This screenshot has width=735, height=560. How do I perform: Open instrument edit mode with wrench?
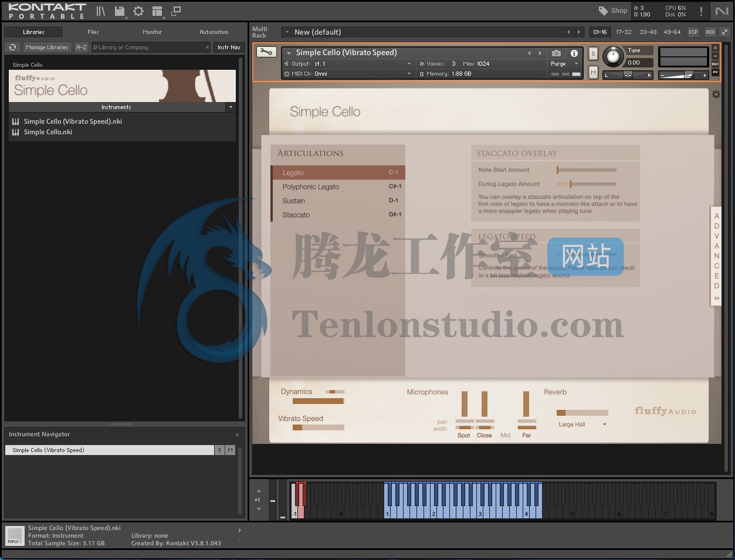click(x=266, y=52)
